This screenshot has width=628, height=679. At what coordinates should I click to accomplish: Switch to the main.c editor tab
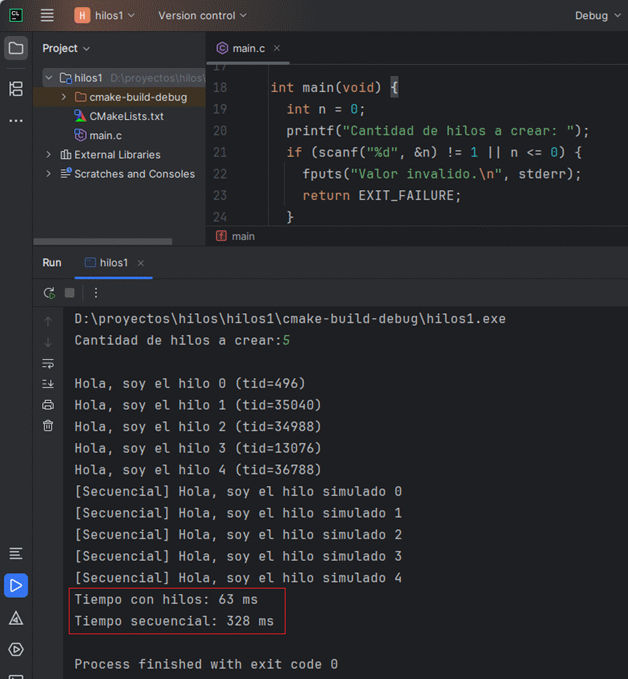246,48
